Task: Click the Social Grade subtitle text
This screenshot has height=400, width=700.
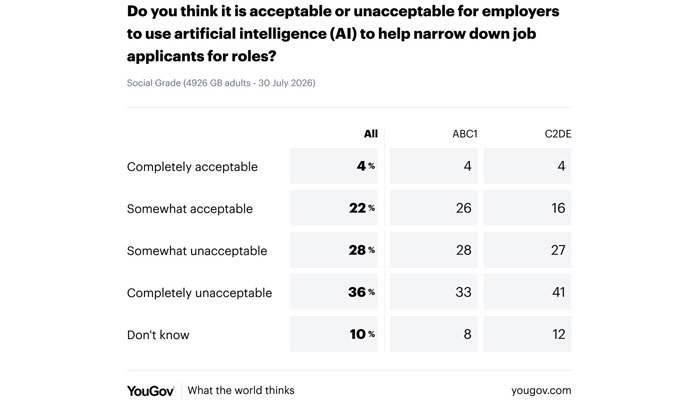Action: pyautogui.click(x=221, y=83)
